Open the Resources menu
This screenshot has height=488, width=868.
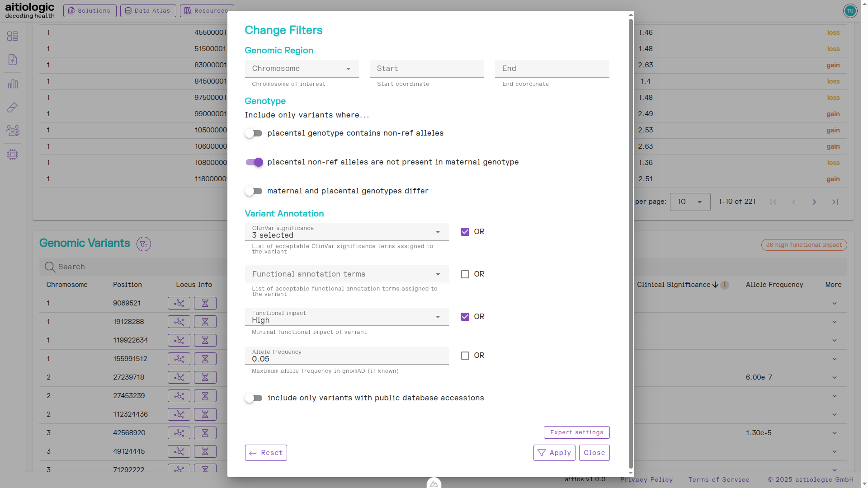(207, 10)
